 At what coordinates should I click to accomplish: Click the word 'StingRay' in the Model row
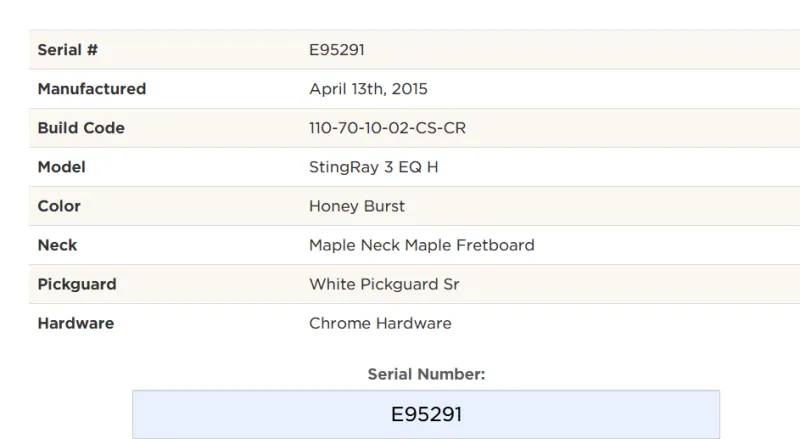tap(340, 167)
